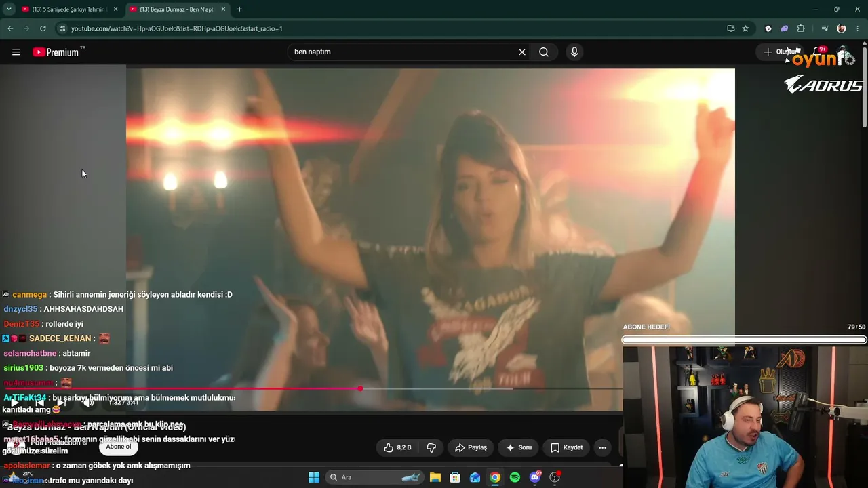
Task: Launch Microsoft Store from the taskbar
Action: click(455, 477)
